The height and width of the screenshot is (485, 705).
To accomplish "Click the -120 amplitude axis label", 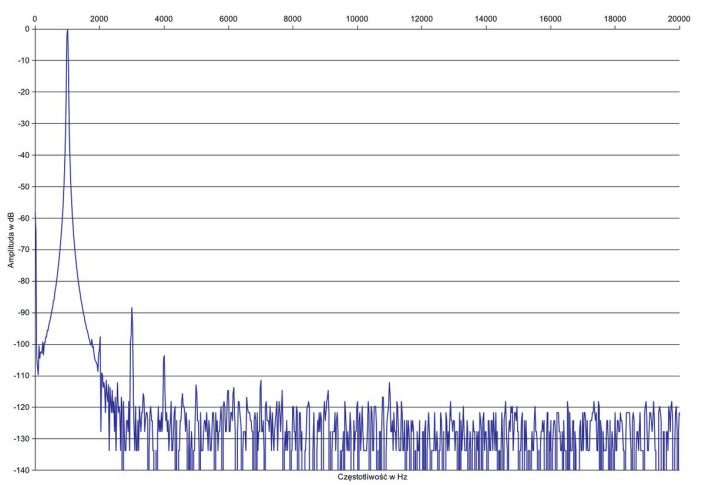I will click(22, 407).
